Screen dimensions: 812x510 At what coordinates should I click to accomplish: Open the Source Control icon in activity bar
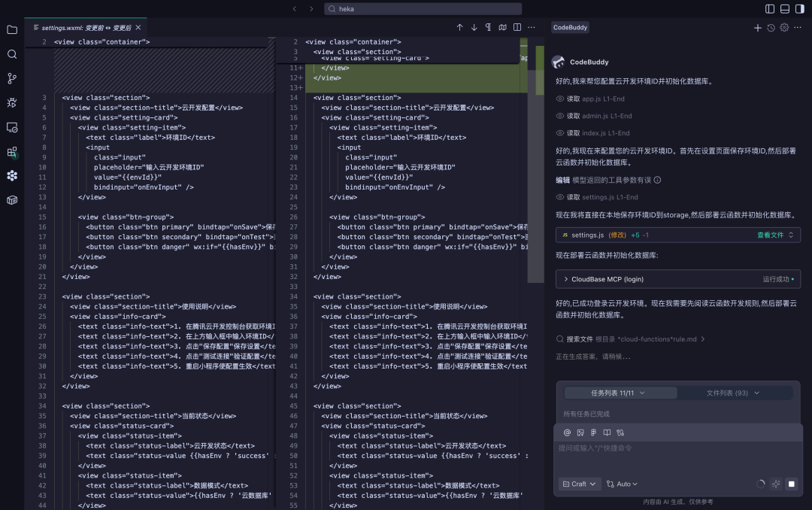11,78
